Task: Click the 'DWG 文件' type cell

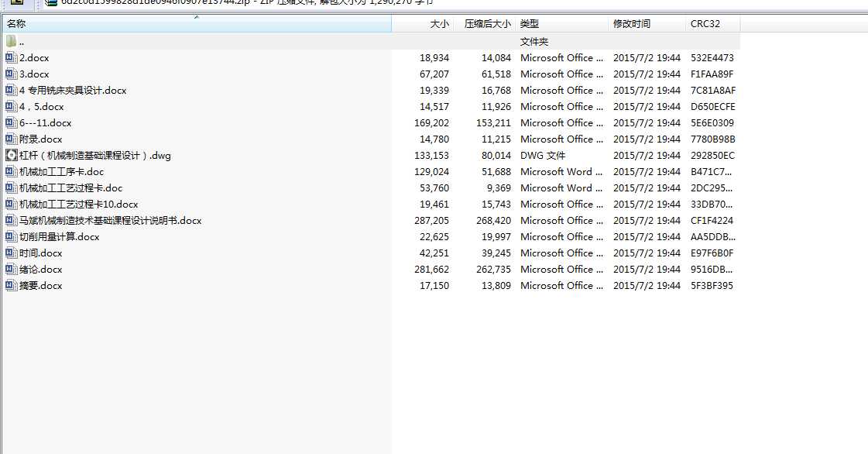Action: (543, 156)
